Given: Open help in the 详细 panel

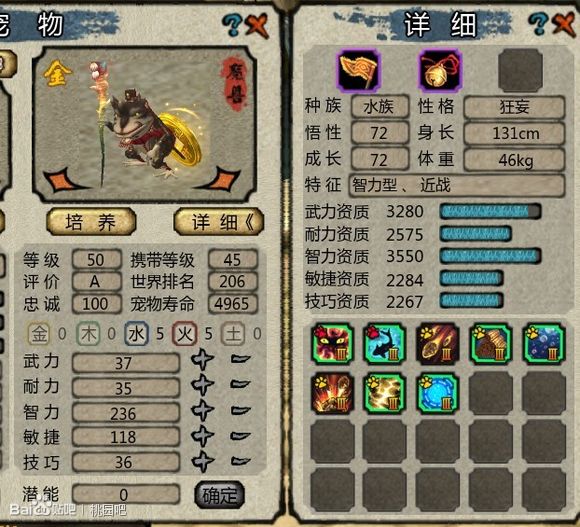Looking at the screenshot, I should tap(538, 24).
